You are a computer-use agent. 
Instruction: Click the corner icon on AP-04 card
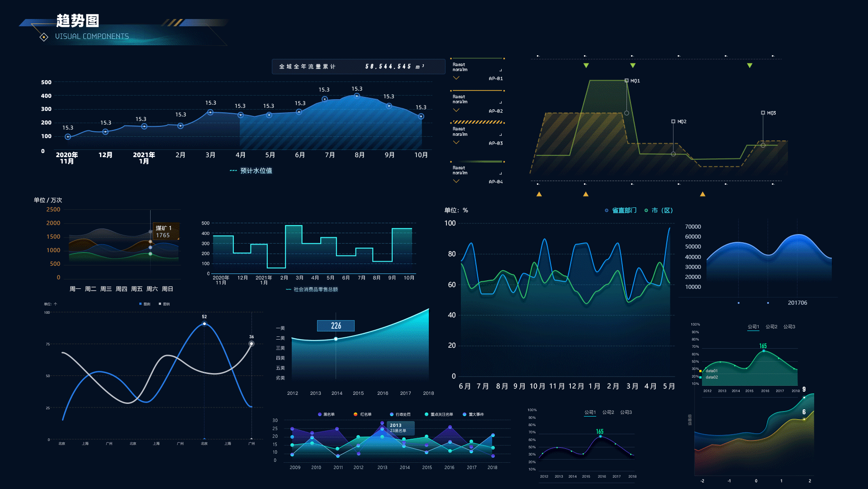pyautogui.click(x=500, y=173)
